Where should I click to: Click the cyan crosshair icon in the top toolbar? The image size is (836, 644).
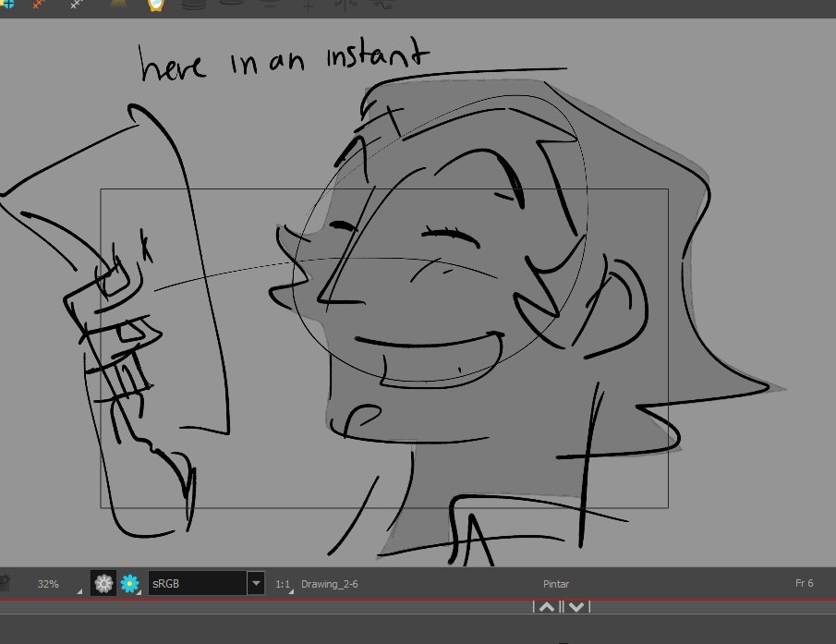pyautogui.click(x=7, y=4)
